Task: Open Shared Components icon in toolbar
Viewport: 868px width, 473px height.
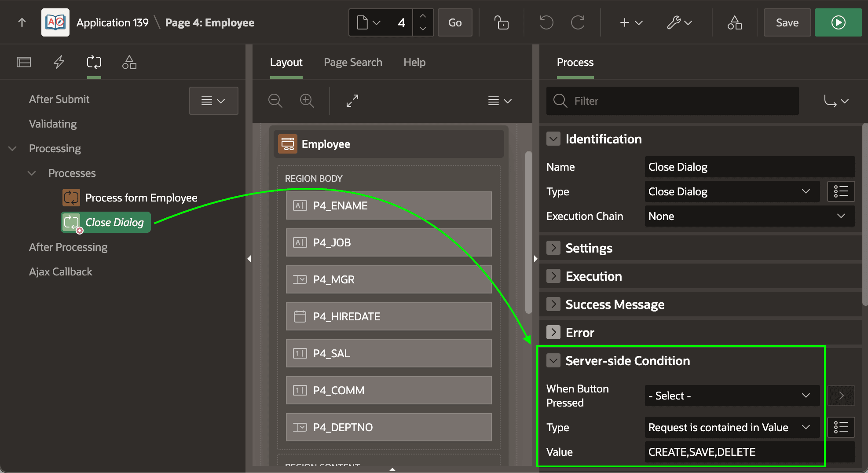Action: (734, 22)
